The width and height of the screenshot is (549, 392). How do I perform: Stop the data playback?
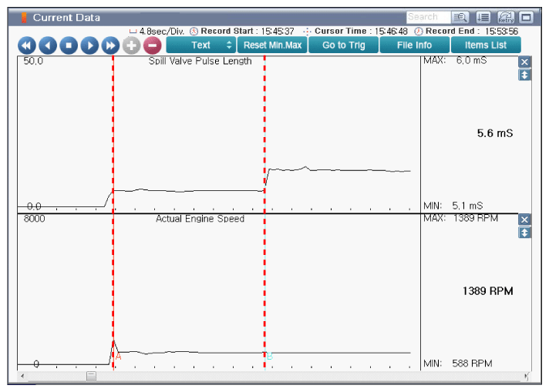(x=69, y=45)
